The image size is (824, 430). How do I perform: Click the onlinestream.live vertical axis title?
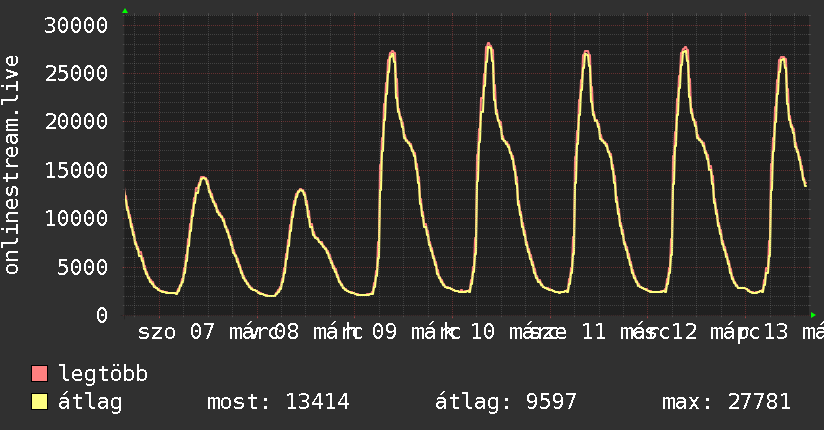[12, 165]
